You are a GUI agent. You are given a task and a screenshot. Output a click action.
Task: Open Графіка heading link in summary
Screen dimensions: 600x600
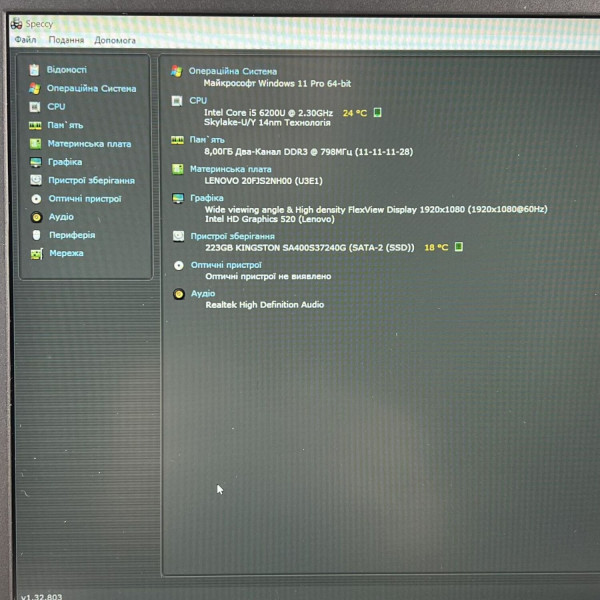click(x=207, y=198)
